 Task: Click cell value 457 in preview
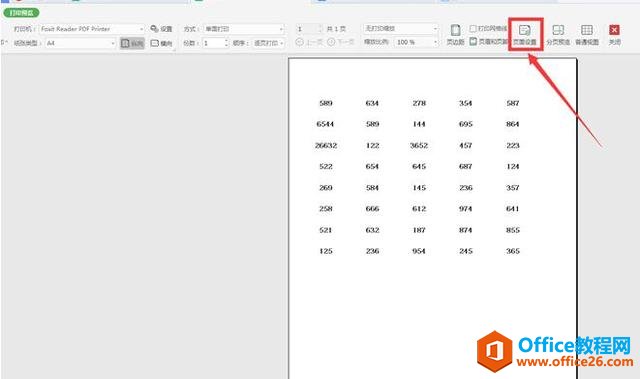tap(466, 145)
